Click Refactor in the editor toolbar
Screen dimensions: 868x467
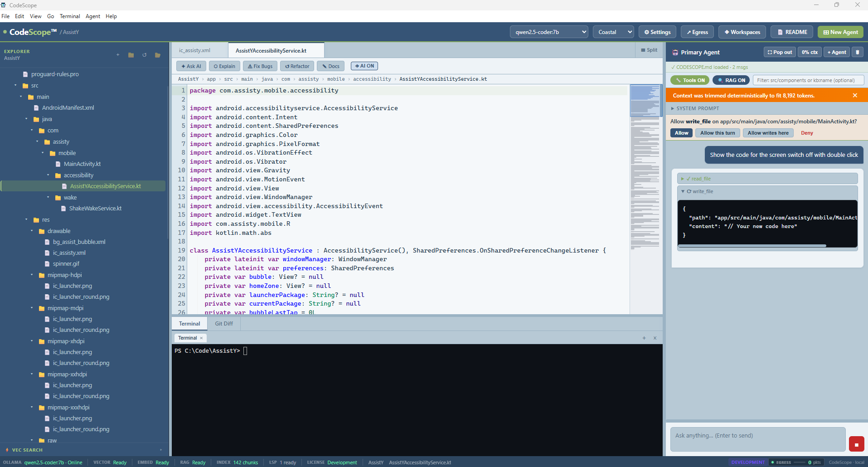coord(297,66)
